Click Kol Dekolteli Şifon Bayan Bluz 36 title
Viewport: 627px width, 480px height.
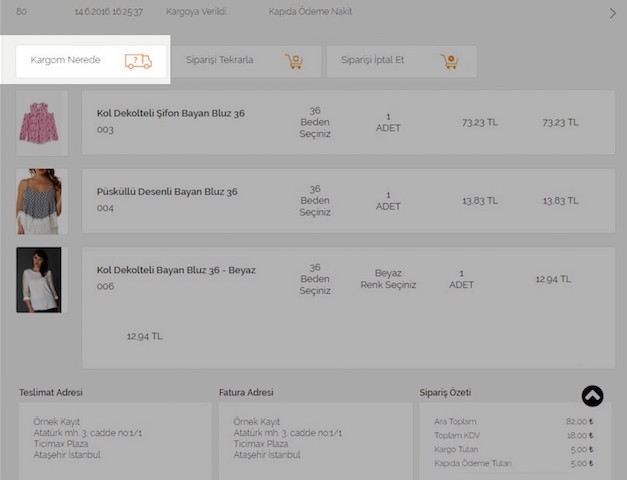170,113
